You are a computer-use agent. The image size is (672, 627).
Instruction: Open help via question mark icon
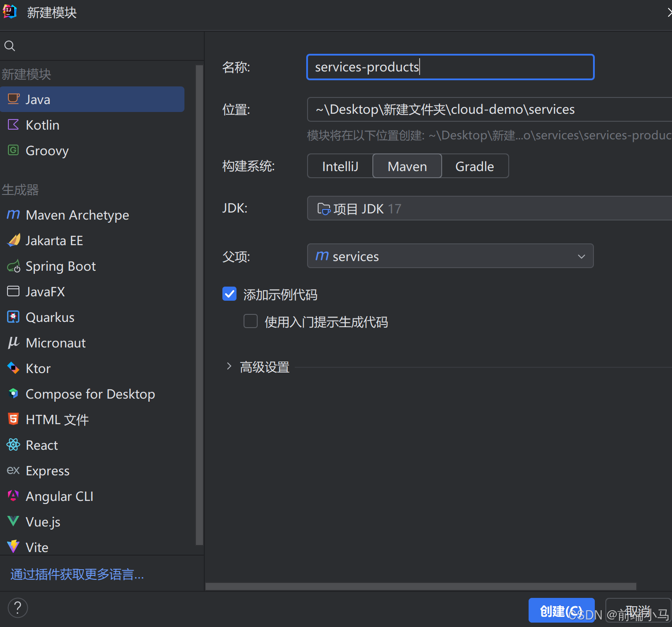click(18, 608)
